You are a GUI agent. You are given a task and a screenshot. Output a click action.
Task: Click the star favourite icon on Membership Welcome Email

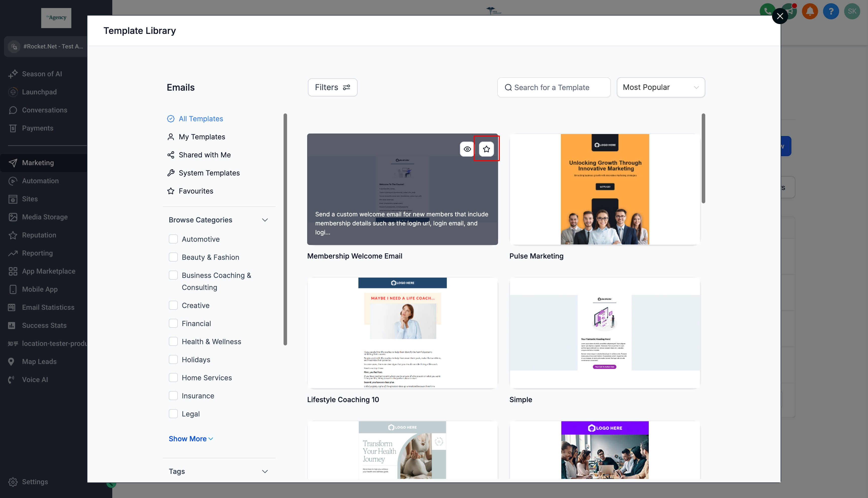[x=486, y=149]
